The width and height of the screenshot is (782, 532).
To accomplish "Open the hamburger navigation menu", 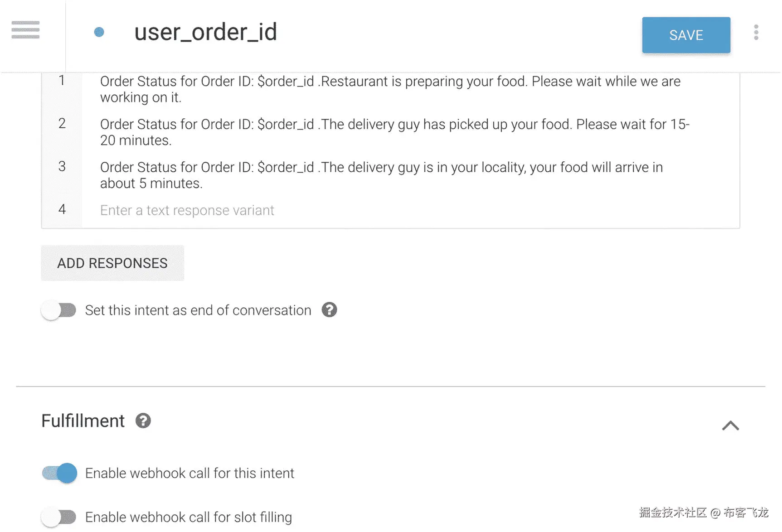I will pyautogui.click(x=25, y=30).
